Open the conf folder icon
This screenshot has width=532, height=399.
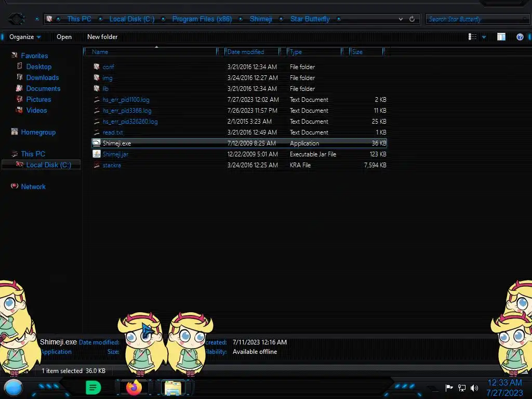(97, 67)
